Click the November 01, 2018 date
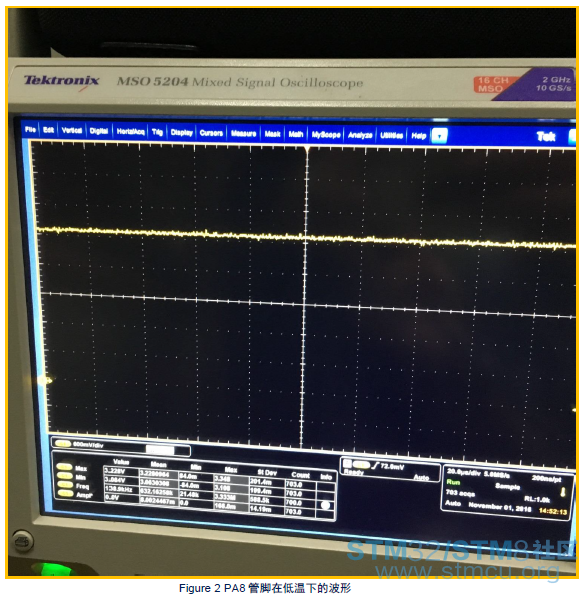 click(499, 507)
